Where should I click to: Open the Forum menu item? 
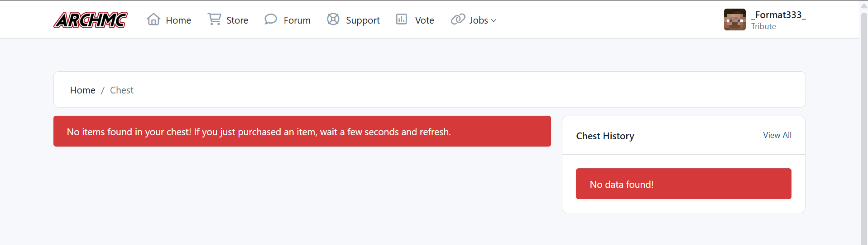(x=297, y=20)
